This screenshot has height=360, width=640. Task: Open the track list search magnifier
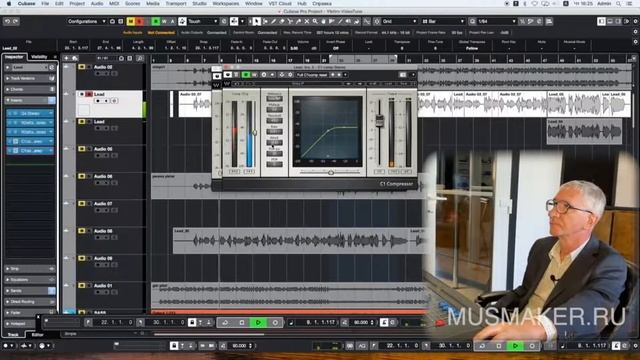[140, 58]
